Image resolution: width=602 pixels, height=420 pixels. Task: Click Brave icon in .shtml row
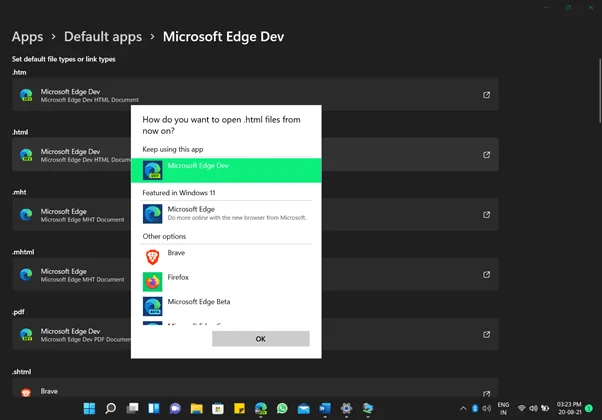point(26,392)
